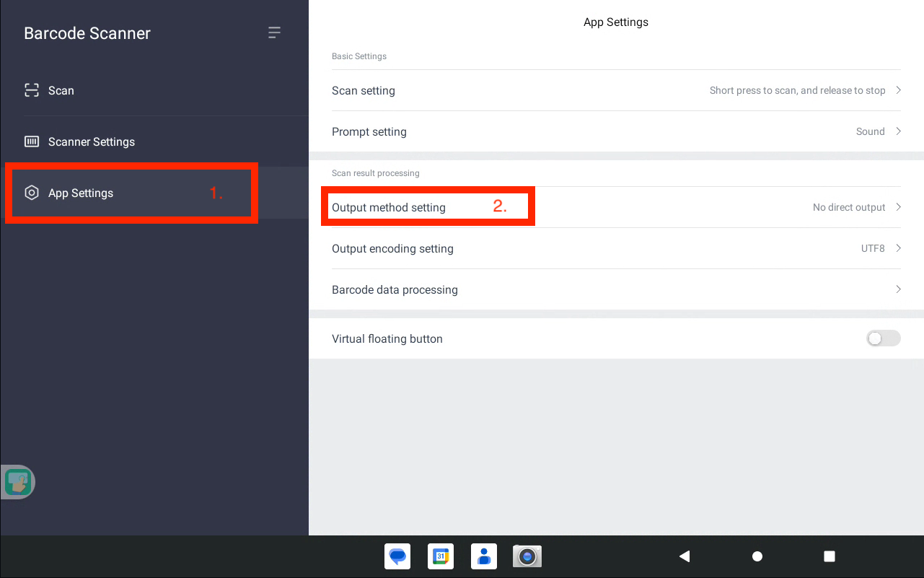
Task: Open the Camera app in taskbar
Action: coord(527,556)
